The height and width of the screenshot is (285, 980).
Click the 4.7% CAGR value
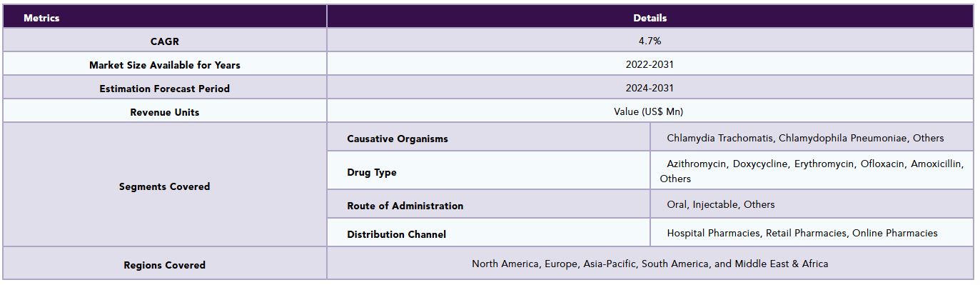coord(650,41)
